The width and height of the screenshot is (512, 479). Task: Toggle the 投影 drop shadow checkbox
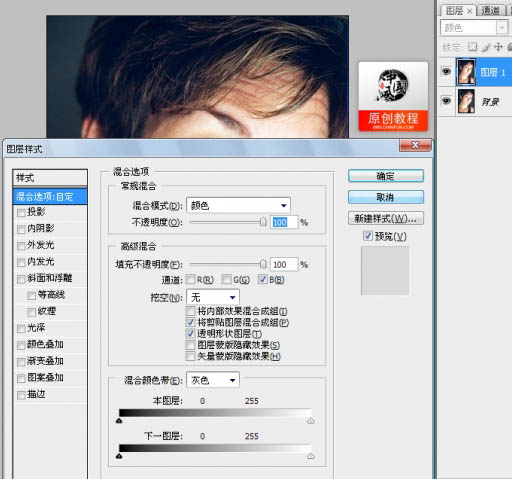click(21, 212)
